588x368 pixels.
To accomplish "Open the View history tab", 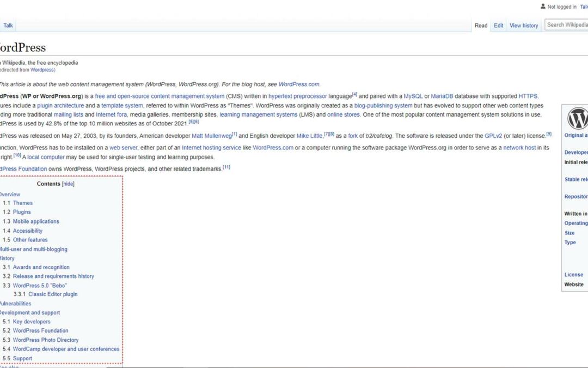I will [x=524, y=26].
